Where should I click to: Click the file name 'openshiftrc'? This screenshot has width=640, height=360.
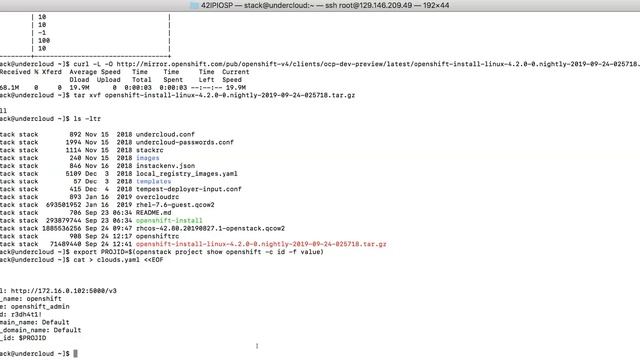click(x=157, y=236)
